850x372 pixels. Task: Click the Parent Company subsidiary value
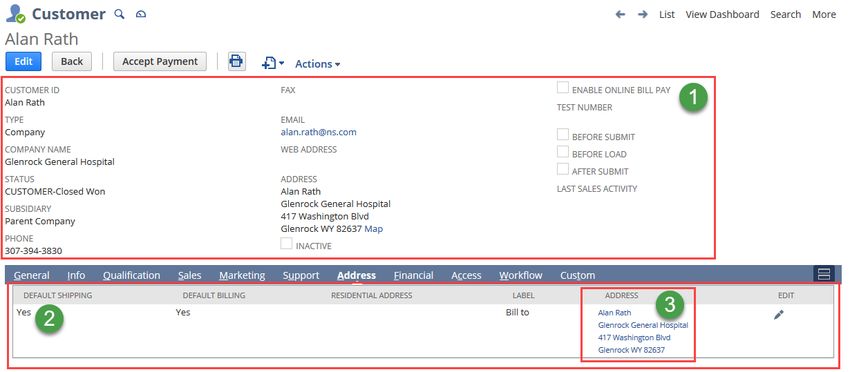40,221
